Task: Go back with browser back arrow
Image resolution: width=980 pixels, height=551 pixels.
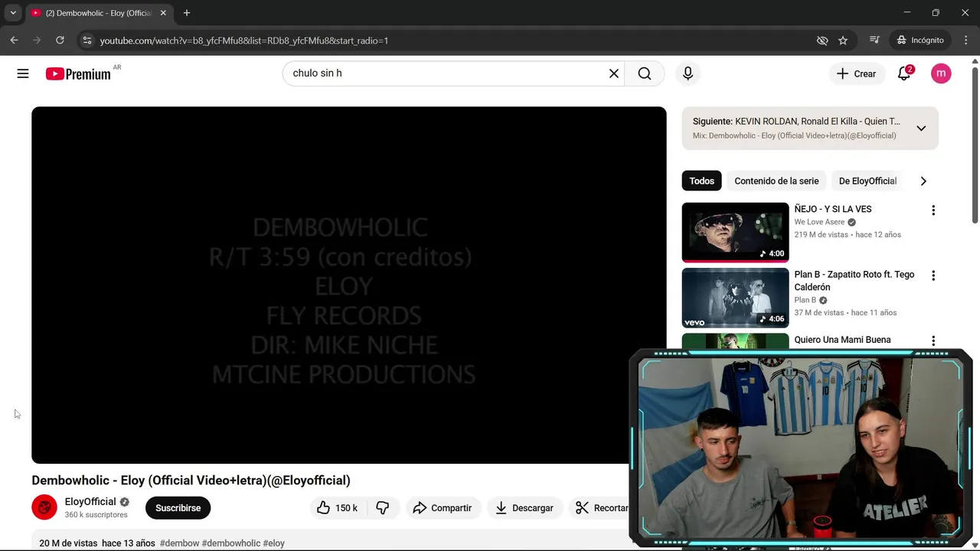Action: coord(14,40)
